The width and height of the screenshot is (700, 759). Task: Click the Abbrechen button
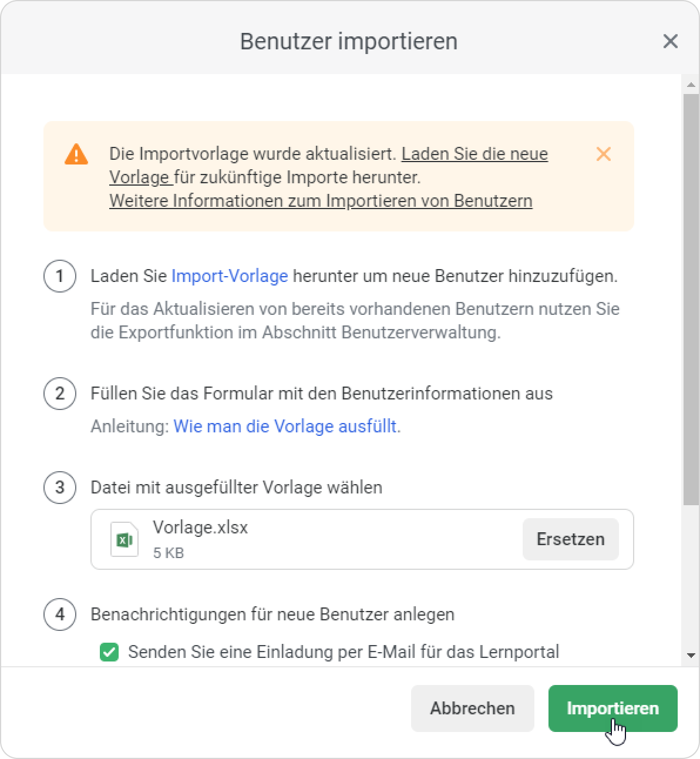pyautogui.click(x=472, y=708)
